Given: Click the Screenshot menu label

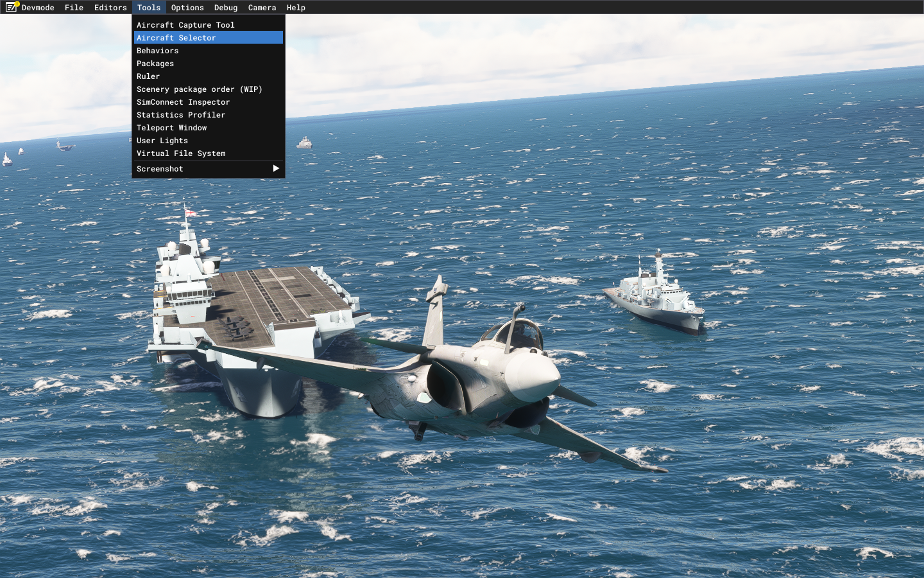Looking at the screenshot, I should coord(160,169).
